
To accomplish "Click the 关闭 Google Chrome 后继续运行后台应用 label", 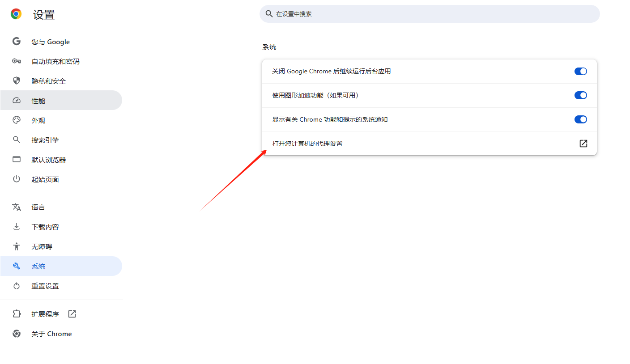I will pyautogui.click(x=332, y=71).
